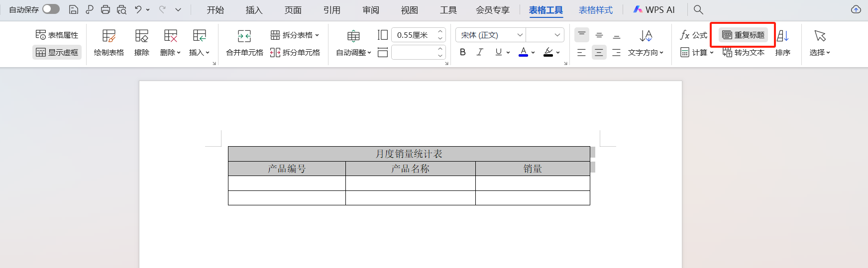Click the Sort (排序) icon
The width and height of the screenshot is (868, 268).
point(782,36)
